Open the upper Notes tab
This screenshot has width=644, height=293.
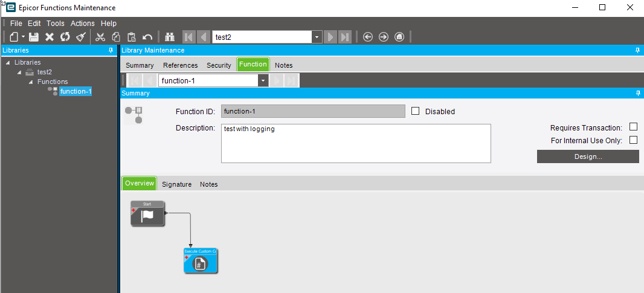284,65
